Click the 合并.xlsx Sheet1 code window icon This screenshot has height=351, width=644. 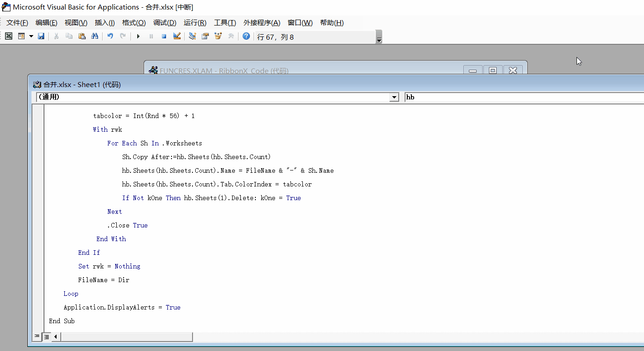tap(37, 84)
